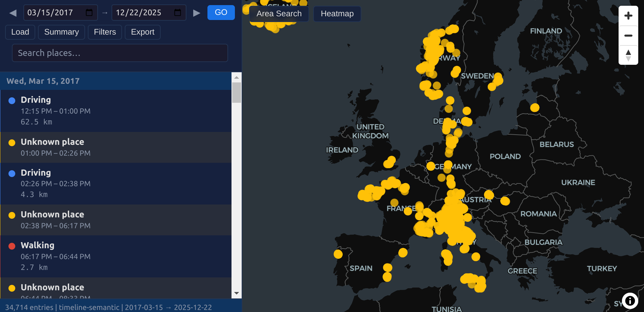This screenshot has width=644, height=312.
Task: Zoom out on the map
Action: point(628,35)
